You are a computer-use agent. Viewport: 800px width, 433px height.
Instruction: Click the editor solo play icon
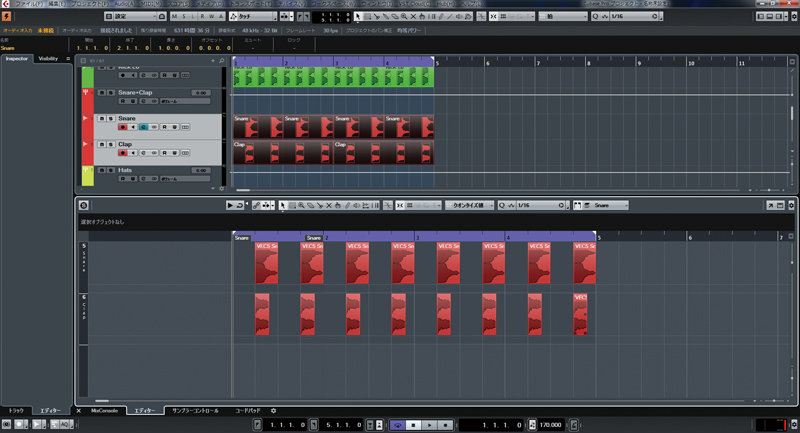click(230, 205)
